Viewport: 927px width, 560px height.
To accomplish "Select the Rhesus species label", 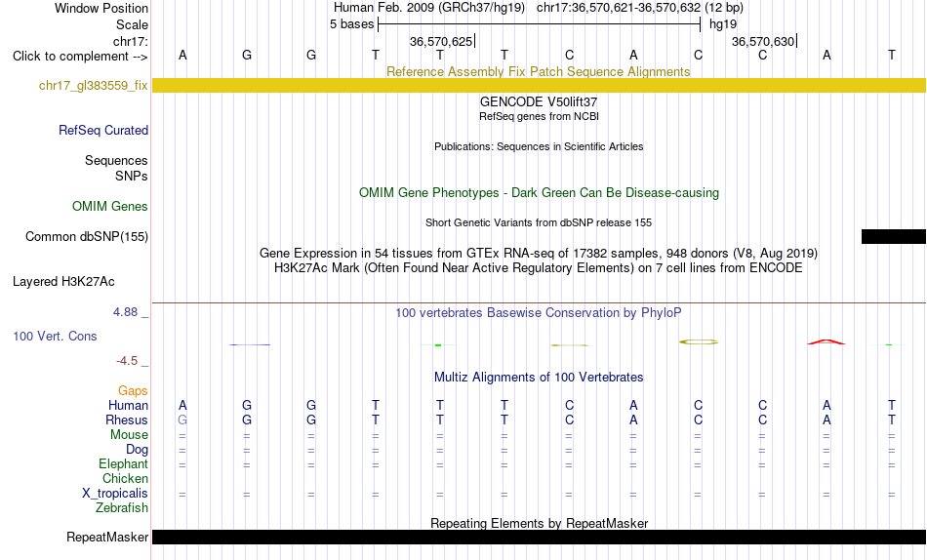I will pyautogui.click(x=127, y=420).
